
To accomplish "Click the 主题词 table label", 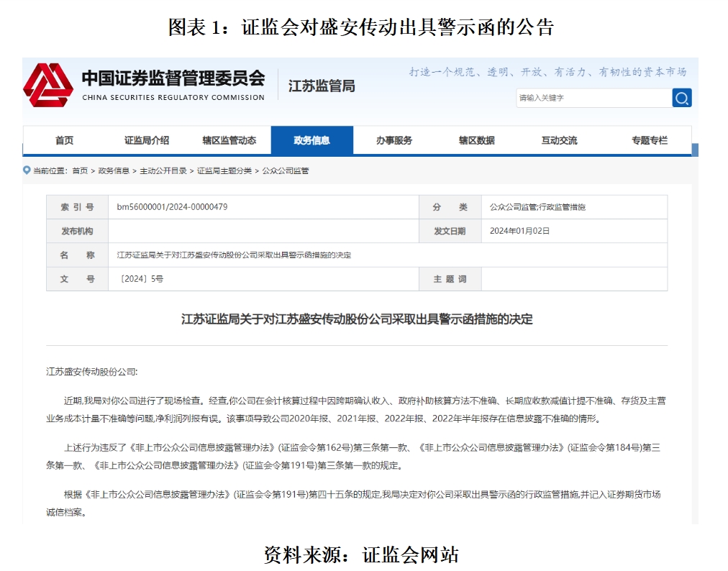I will point(450,279).
